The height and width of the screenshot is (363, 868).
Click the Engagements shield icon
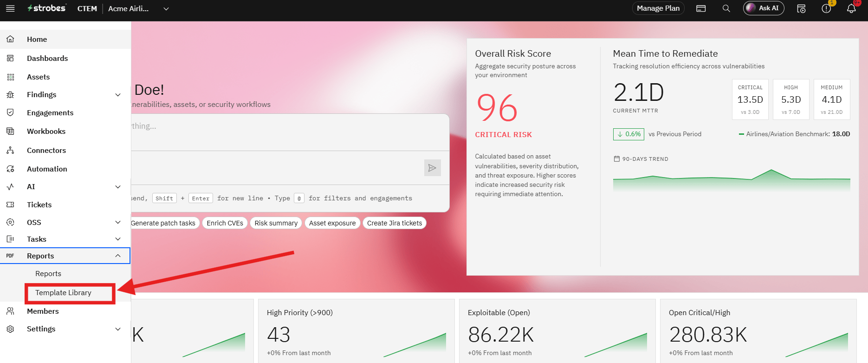pos(10,112)
